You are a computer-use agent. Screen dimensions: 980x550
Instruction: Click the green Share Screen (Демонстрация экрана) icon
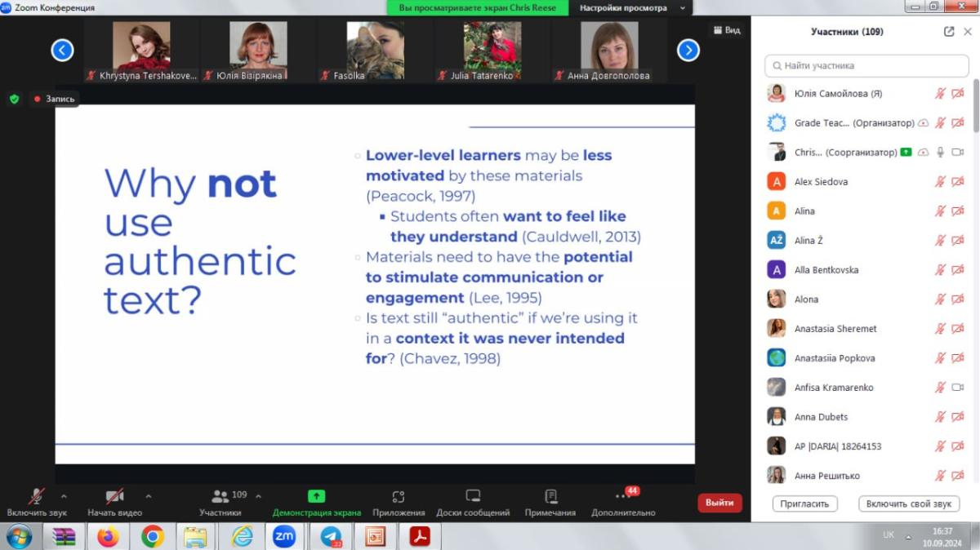[x=316, y=497]
